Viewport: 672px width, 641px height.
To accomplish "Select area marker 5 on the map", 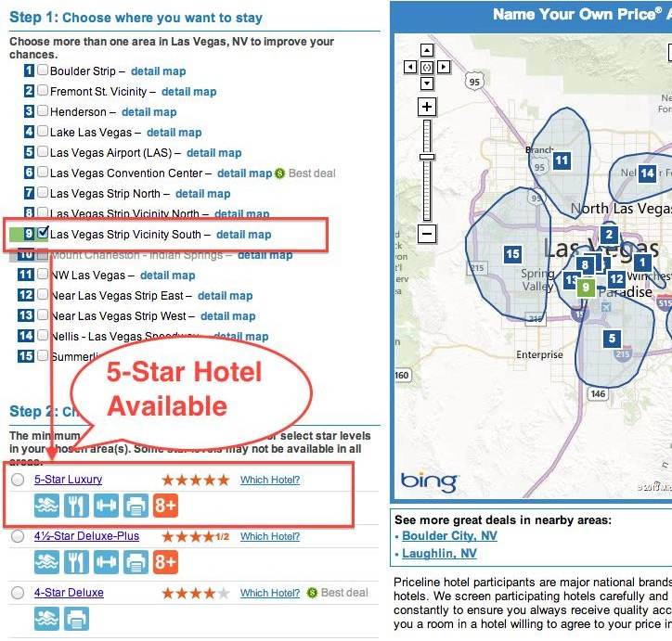I will [612, 339].
